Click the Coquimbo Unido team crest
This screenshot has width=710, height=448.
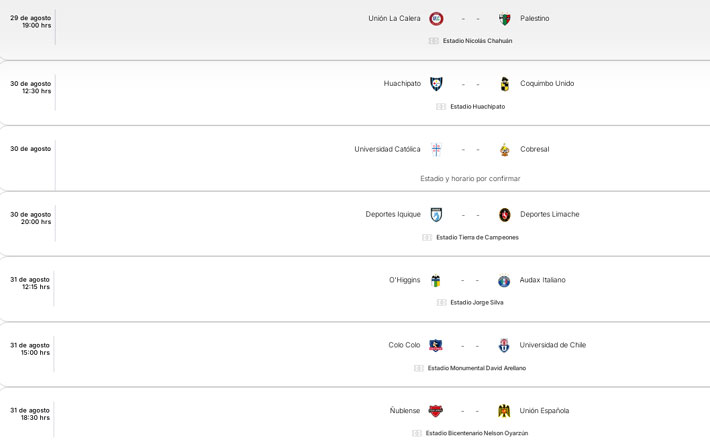(504, 84)
